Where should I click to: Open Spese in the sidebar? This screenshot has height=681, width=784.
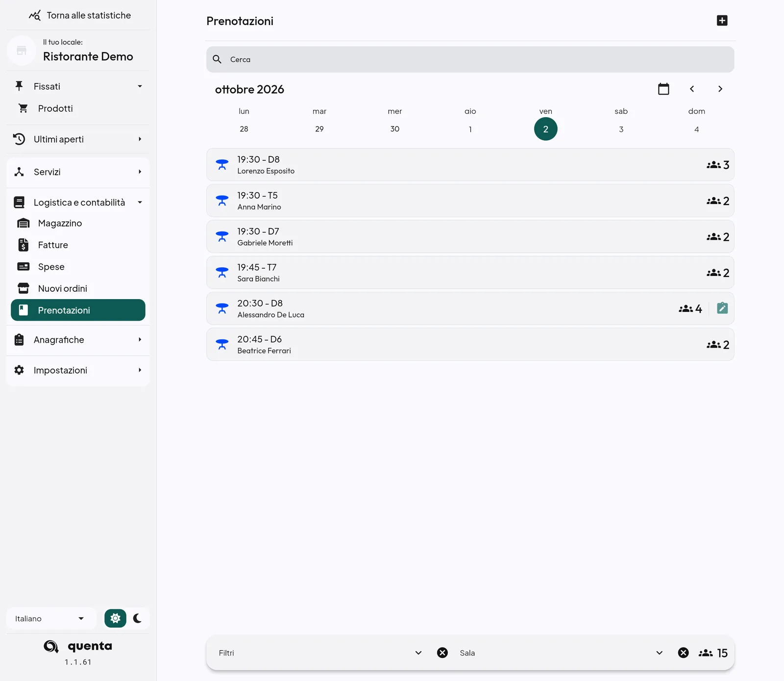(x=78, y=267)
